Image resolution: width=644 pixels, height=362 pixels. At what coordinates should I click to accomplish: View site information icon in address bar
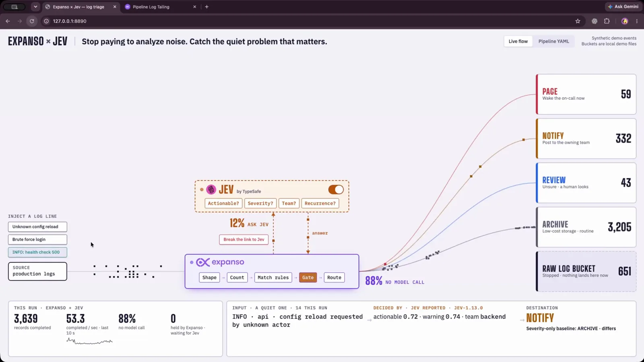[x=46, y=21]
